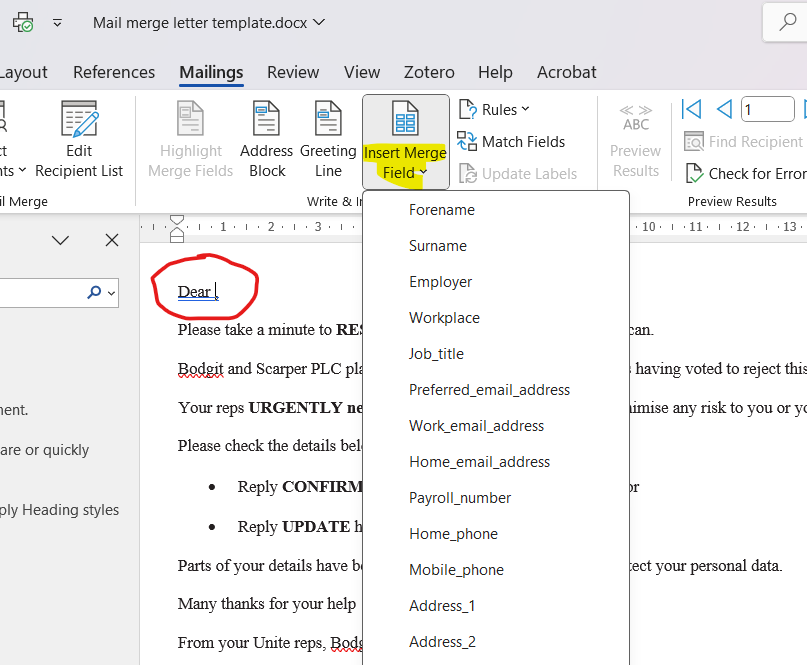Insert an Address Block
Screen dimensions: 807x665
266,139
